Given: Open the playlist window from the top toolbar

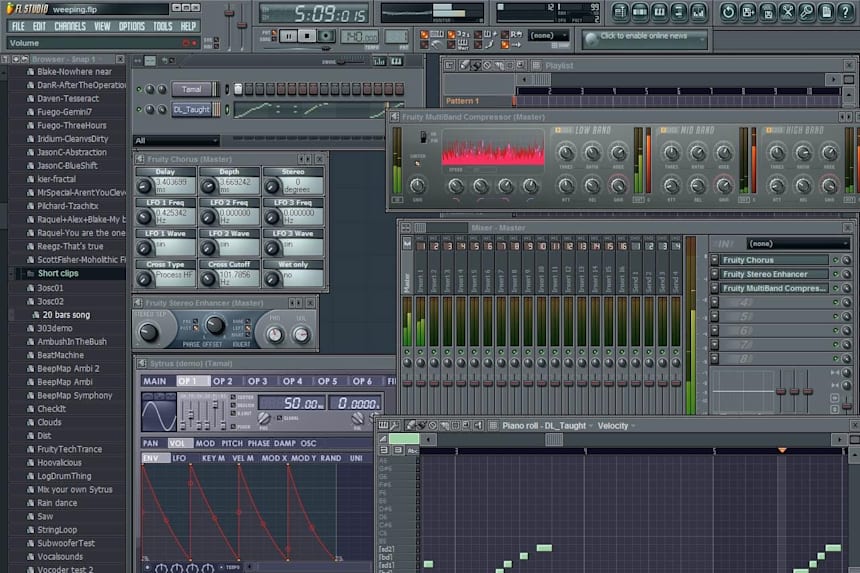Looking at the screenshot, I should (620, 12).
